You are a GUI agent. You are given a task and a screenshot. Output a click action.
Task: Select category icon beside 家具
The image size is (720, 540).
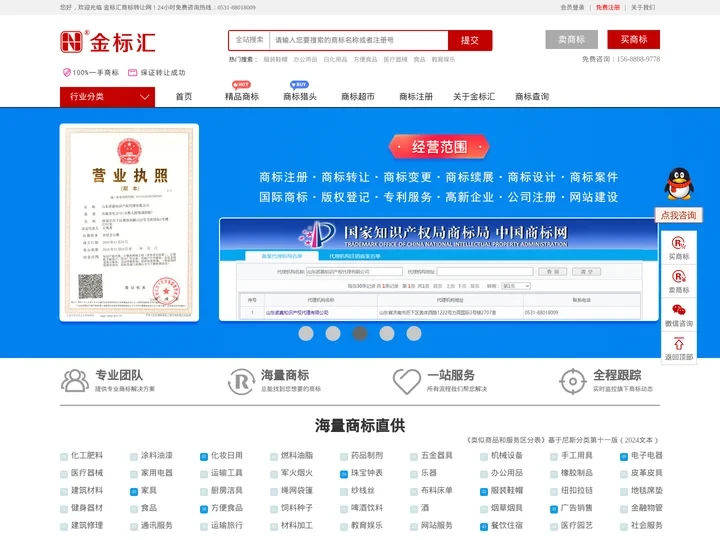pyautogui.click(x=134, y=491)
